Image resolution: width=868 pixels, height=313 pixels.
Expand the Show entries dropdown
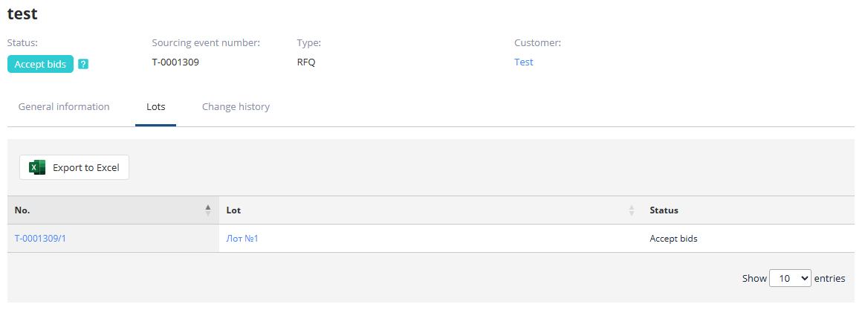[790, 278]
